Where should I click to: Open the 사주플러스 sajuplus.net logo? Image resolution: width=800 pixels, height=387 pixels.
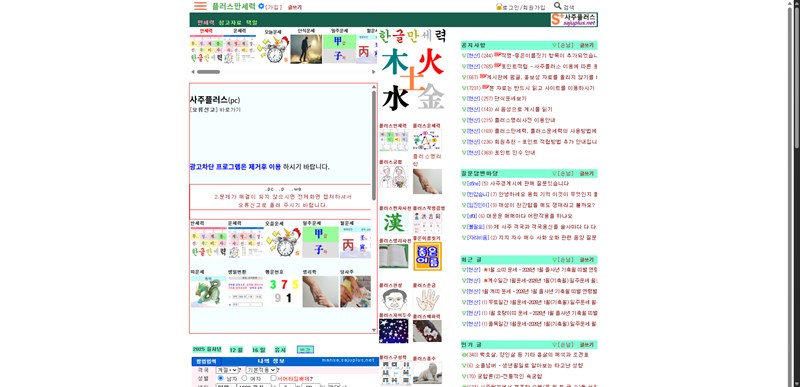pos(574,20)
